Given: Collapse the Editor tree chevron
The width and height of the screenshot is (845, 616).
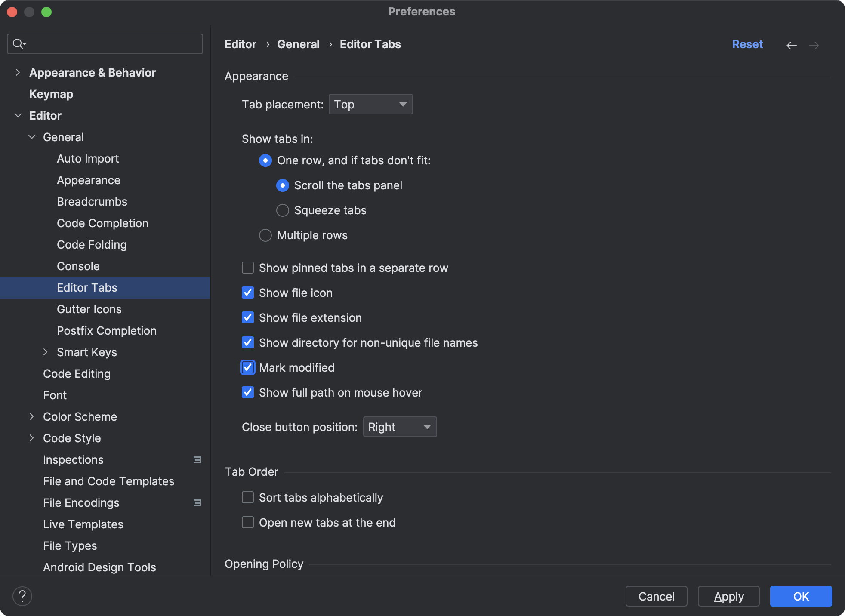Looking at the screenshot, I should [18, 115].
